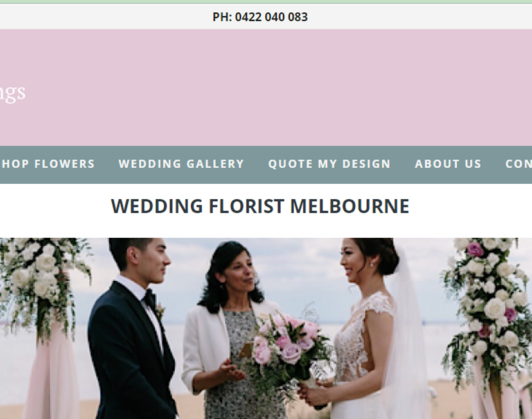Screen dimensions: 532x419
Task: Open the About Us page
Action: click(448, 164)
